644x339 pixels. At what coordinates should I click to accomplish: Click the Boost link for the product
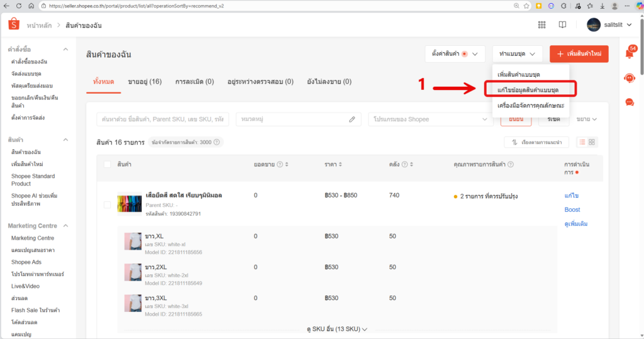[572, 209]
